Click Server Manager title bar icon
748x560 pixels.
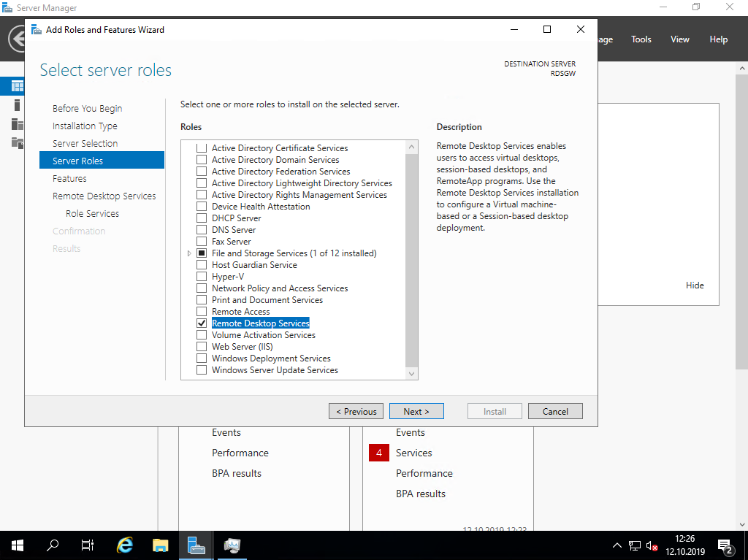[7, 7]
